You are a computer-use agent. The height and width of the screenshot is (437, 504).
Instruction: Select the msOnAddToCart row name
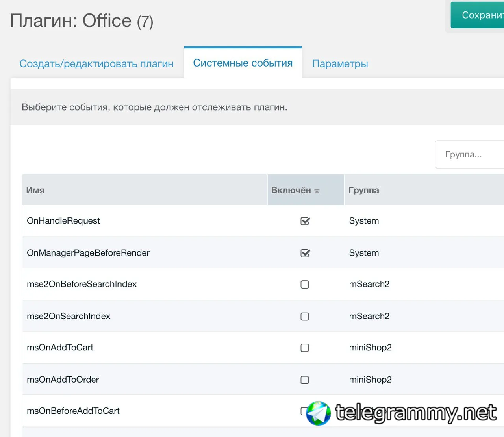60,348
